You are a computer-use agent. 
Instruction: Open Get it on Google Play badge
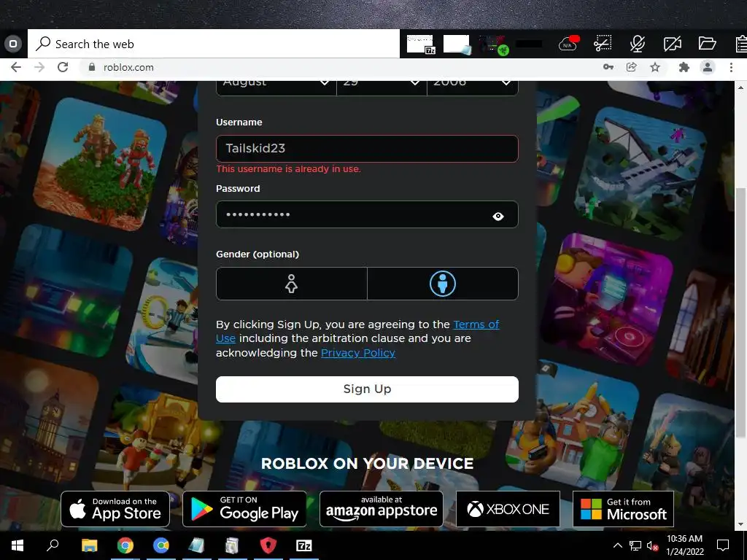tap(244, 509)
